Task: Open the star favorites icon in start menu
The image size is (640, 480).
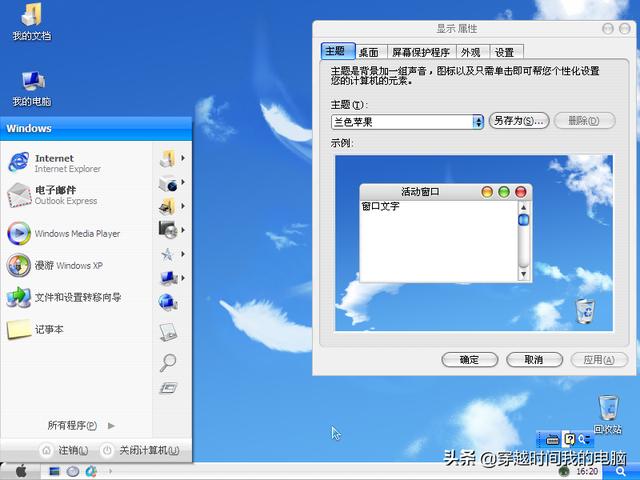Action: 167,255
